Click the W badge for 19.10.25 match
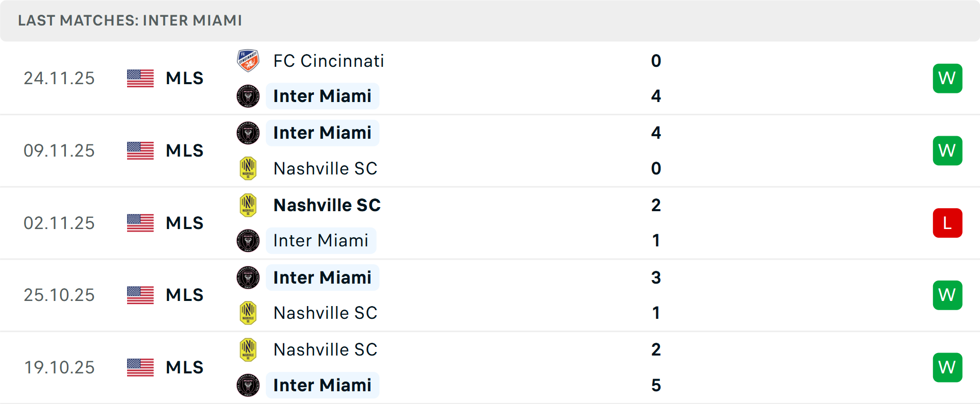 (x=947, y=367)
